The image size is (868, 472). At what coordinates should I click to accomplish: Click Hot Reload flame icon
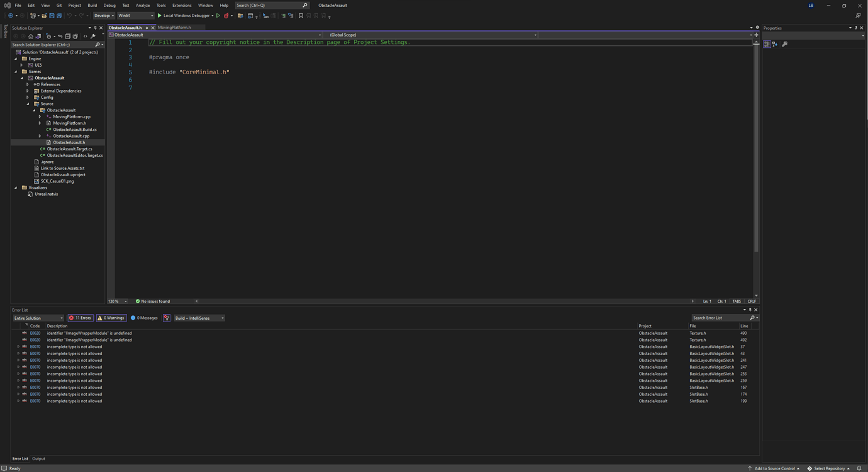226,16
